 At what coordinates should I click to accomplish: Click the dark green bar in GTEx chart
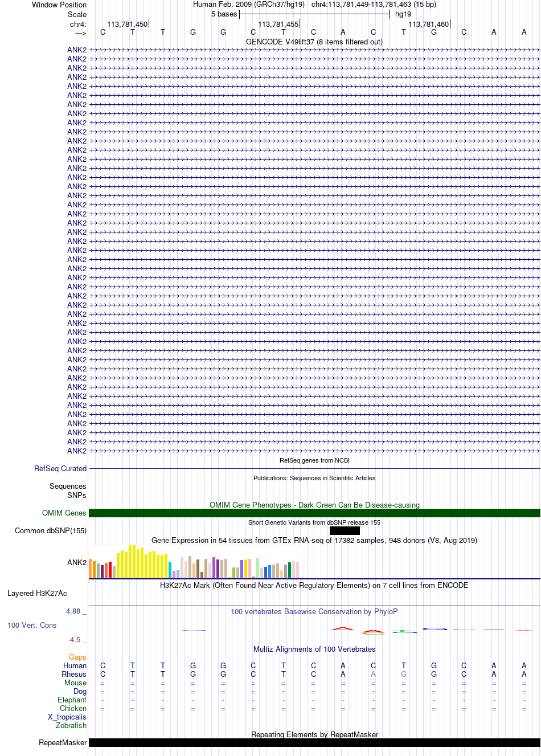[290, 570]
